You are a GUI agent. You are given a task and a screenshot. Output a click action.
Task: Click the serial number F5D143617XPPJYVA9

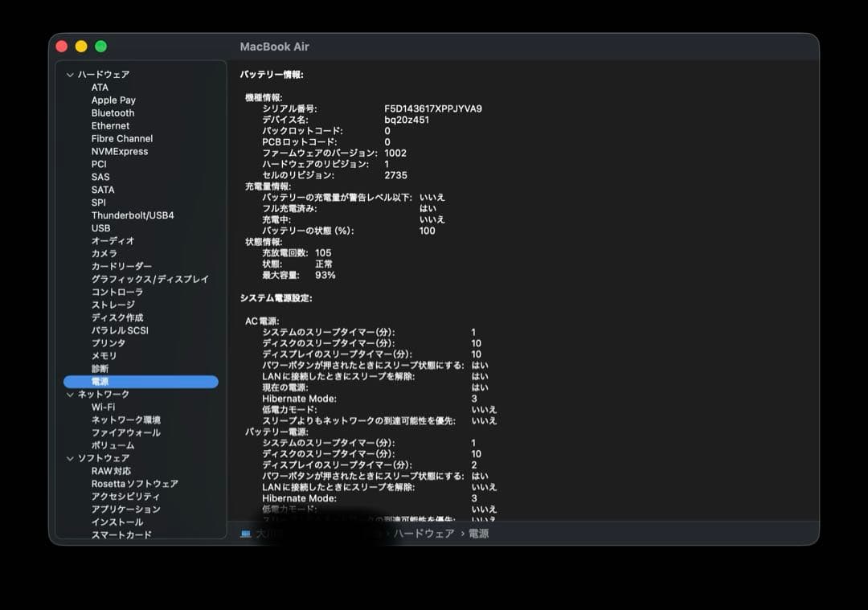click(x=433, y=108)
